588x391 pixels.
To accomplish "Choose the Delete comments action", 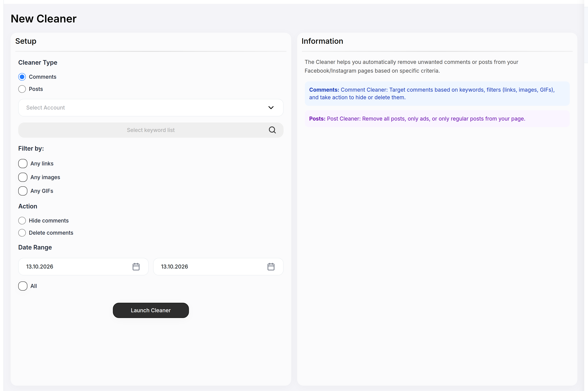I will point(22,233).
